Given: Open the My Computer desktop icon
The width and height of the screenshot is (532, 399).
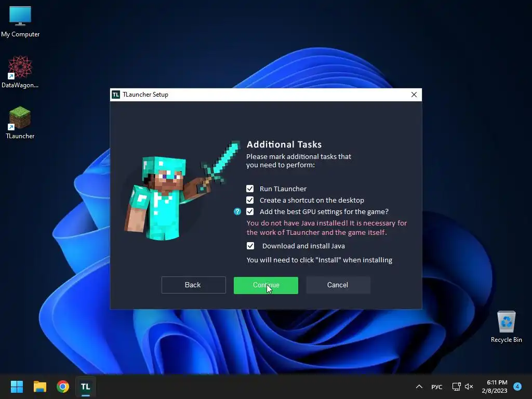Looking at the screenshot, I should (x=20, y=22).
